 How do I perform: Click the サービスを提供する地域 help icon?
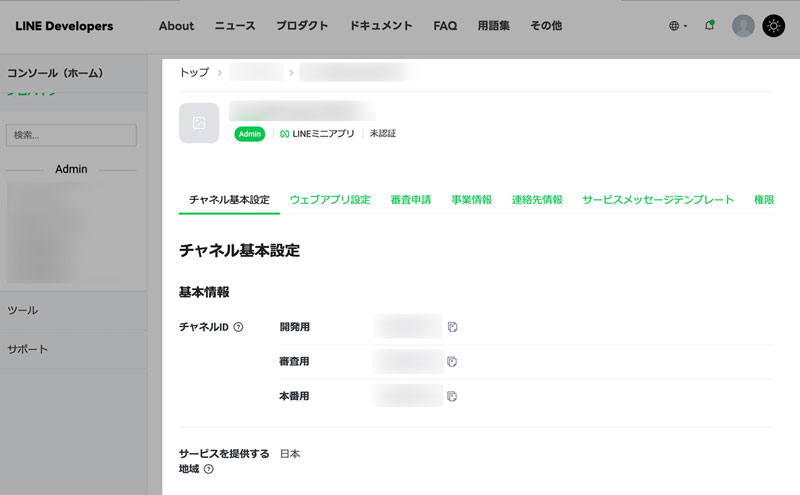pos(209,469)
